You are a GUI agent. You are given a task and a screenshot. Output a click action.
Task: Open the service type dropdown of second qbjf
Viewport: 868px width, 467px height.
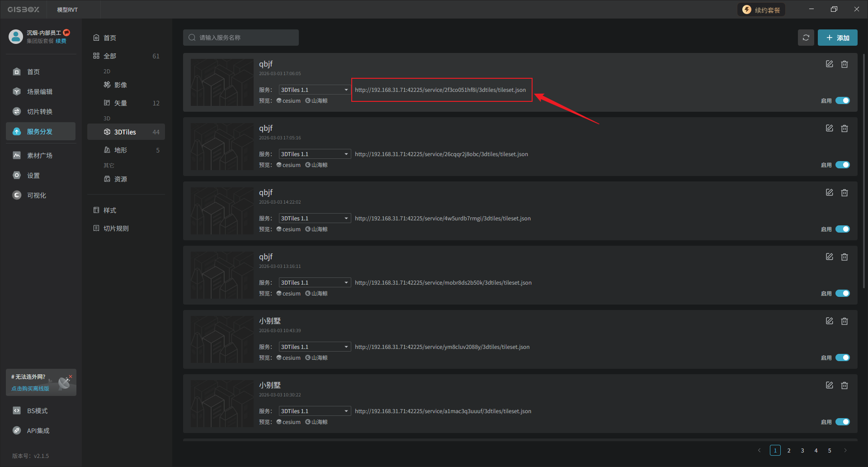pyautogui.click(x=315, y=154)
